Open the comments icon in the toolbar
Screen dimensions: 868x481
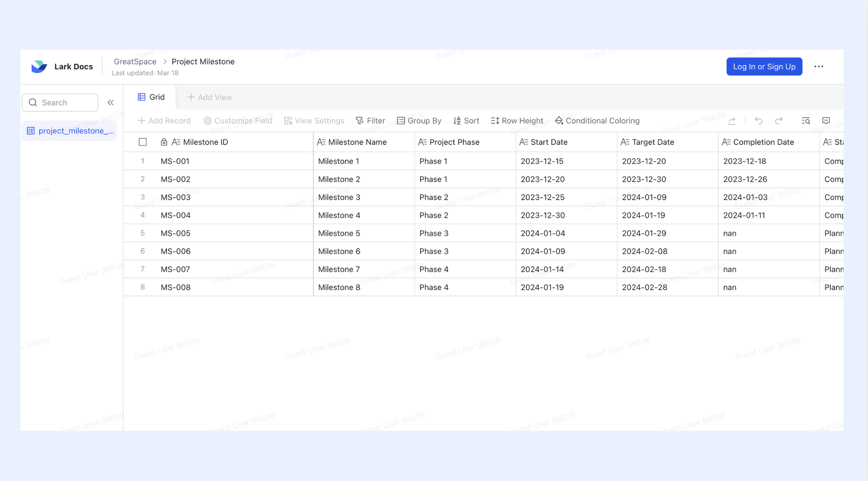(826, 121)
